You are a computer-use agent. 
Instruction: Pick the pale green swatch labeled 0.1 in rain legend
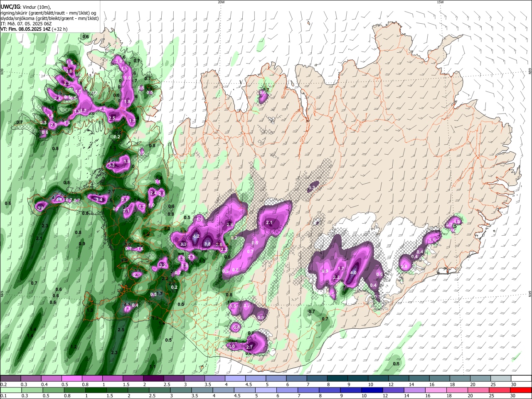[10, 390]
